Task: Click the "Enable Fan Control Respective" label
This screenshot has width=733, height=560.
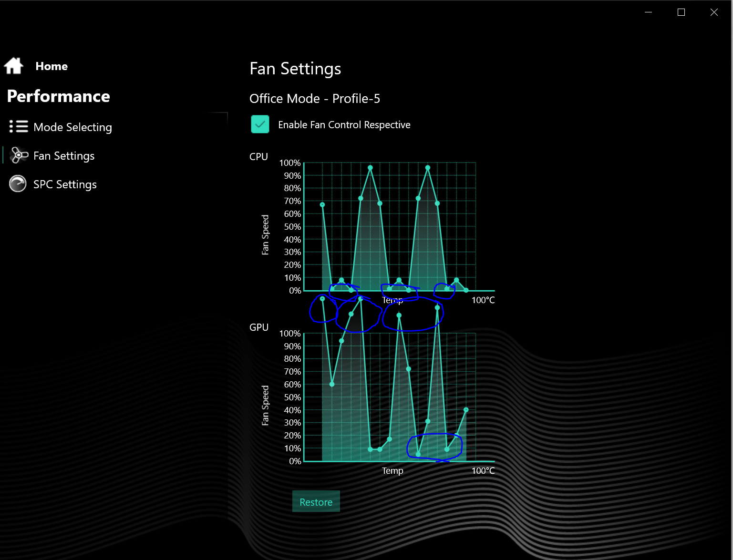Action: tap(344, 125)
